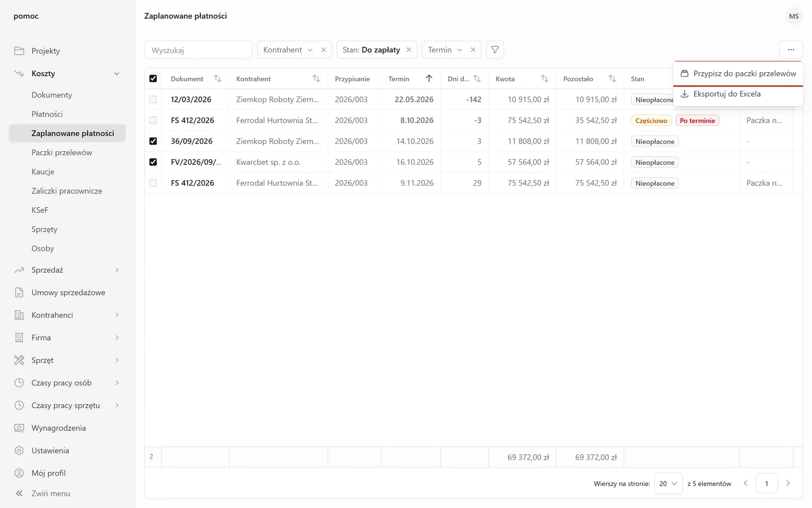Toggle Termin ascending sort arrow
Screen dimensions: 812x508
429,78
